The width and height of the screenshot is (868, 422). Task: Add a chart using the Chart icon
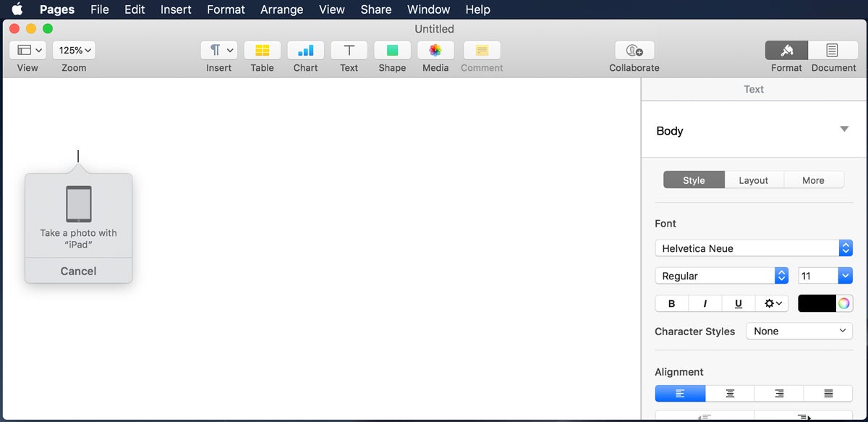(306, 50)
